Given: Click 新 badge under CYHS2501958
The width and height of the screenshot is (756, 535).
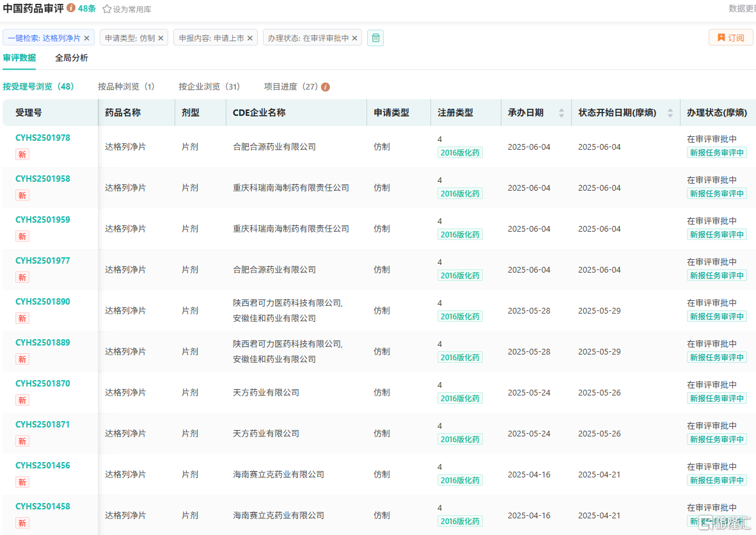Looking at the screenshot, I should coord(22,195).
